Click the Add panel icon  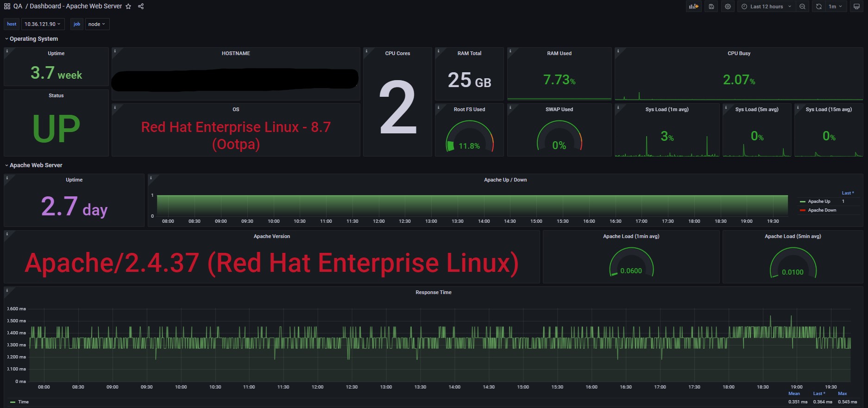(x=693, y=6)
